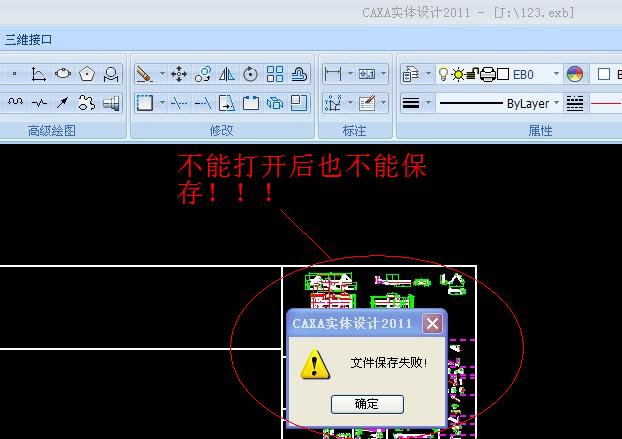
Task: Expand the linear Dimension dropdown arrow
Action: coord(350,73)
